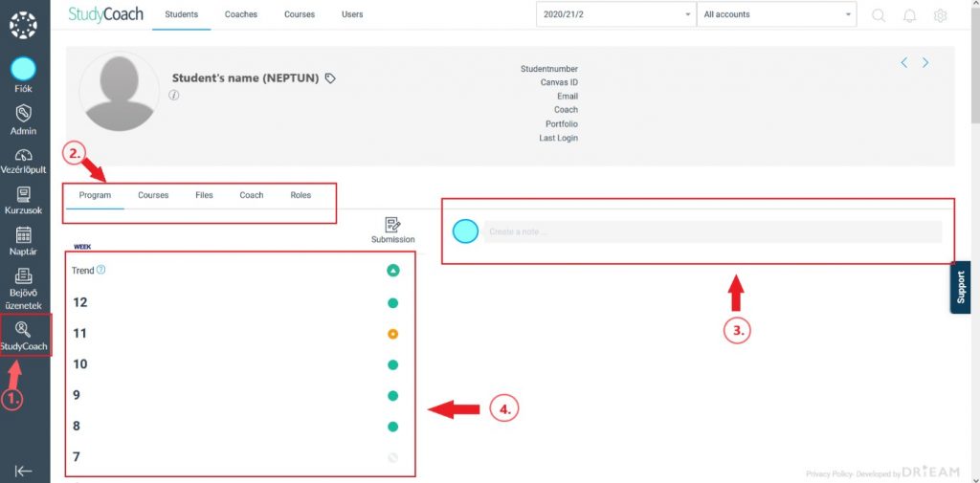Open the notifications bell

910,15
